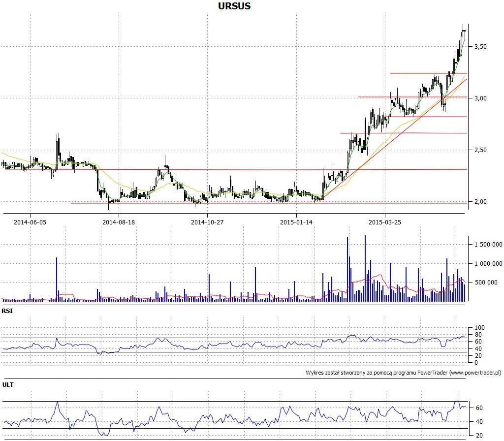The height and width of the screenshot is (441, 504).
Task: Select the 2015-03-25 date label
Action: coord(385,222)
